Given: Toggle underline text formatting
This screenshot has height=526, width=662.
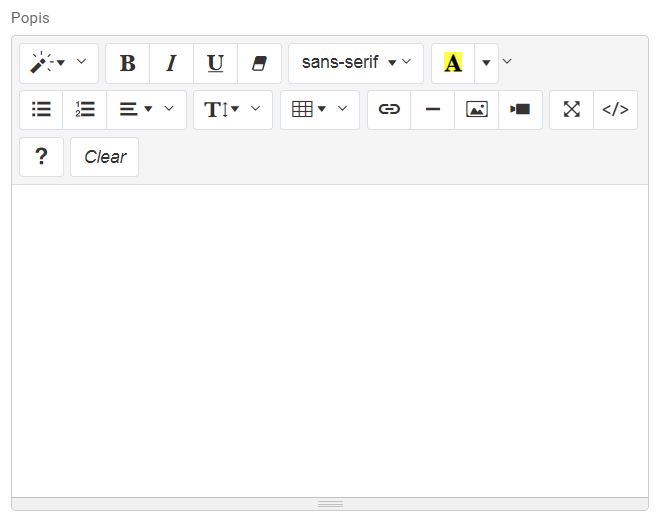Looking at the screenshot, I should coord(215,63).
